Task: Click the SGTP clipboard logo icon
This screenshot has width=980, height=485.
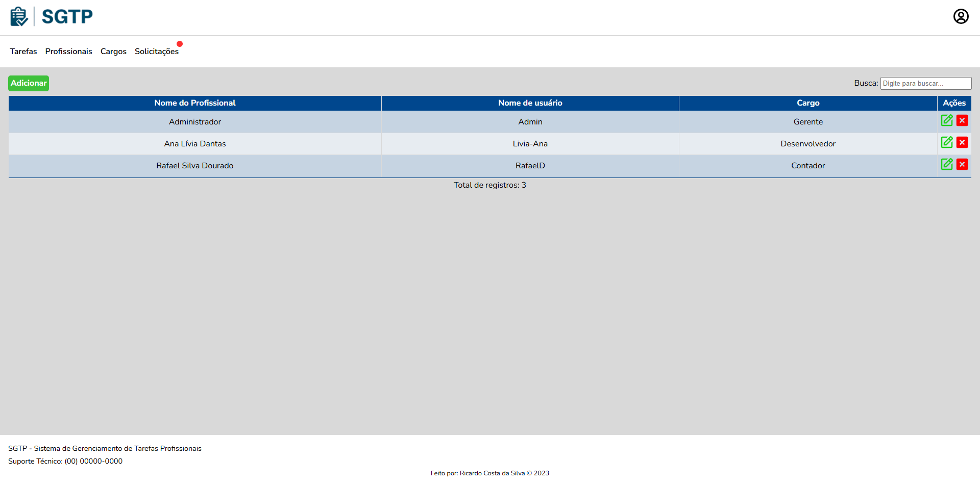Action: point(19,17)
